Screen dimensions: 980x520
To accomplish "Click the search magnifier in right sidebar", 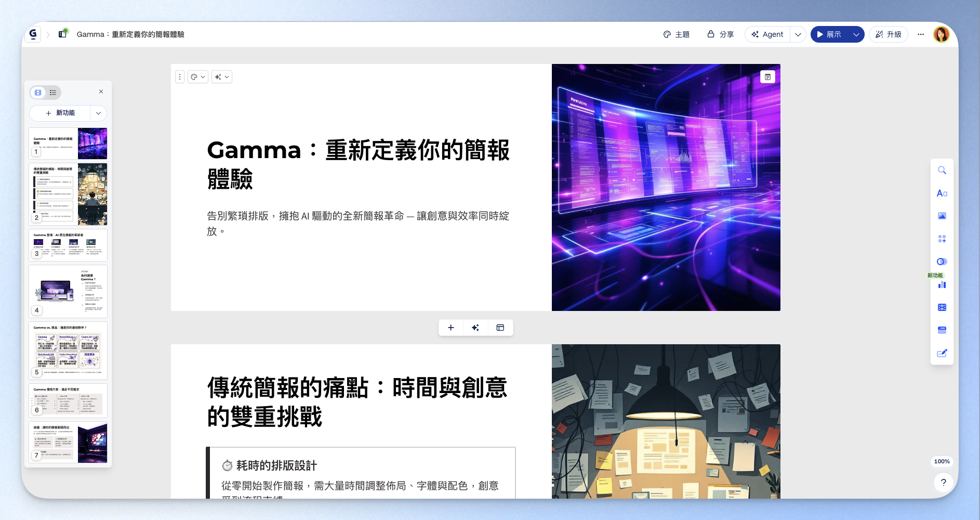I will point(942,171).
